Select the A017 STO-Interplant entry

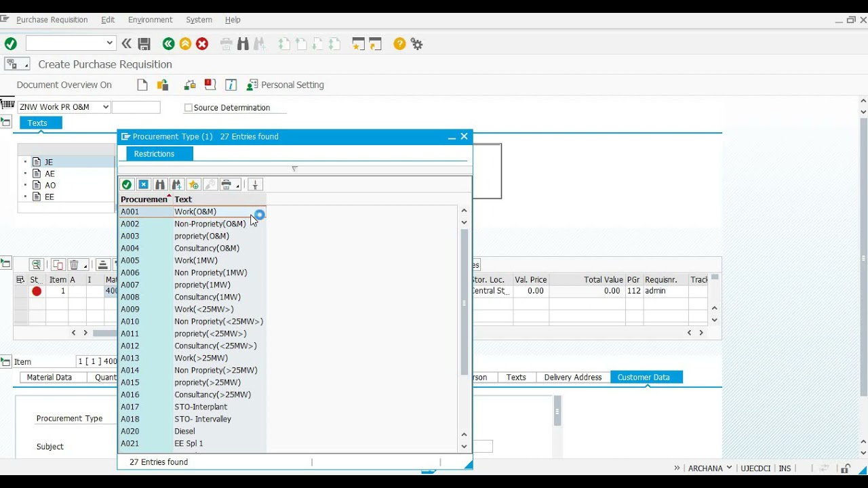193,407
